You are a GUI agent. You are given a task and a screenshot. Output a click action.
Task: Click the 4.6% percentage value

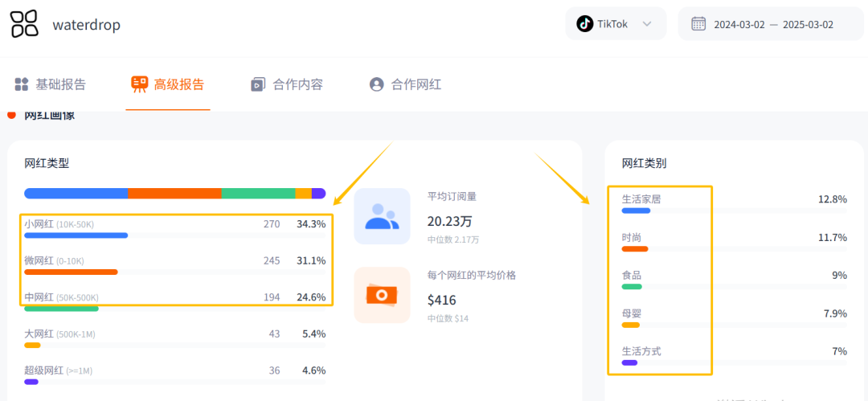tap(314, 370)
